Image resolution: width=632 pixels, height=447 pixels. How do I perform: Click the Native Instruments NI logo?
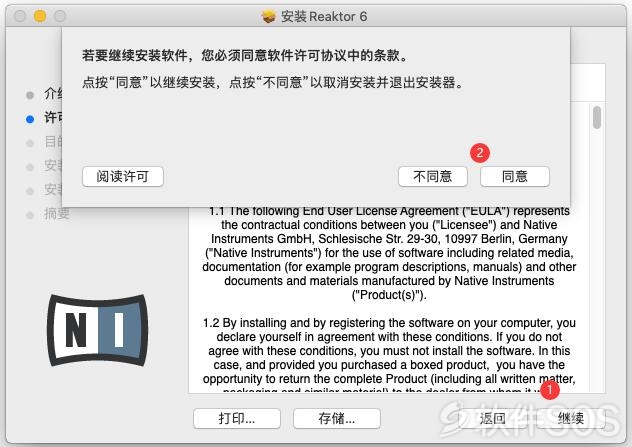pos(98,330)
